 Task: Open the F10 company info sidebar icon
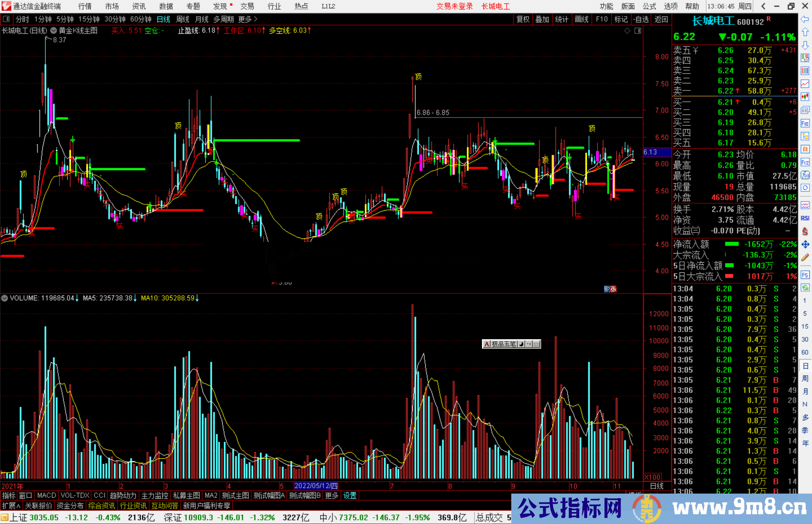coord(805,123)
